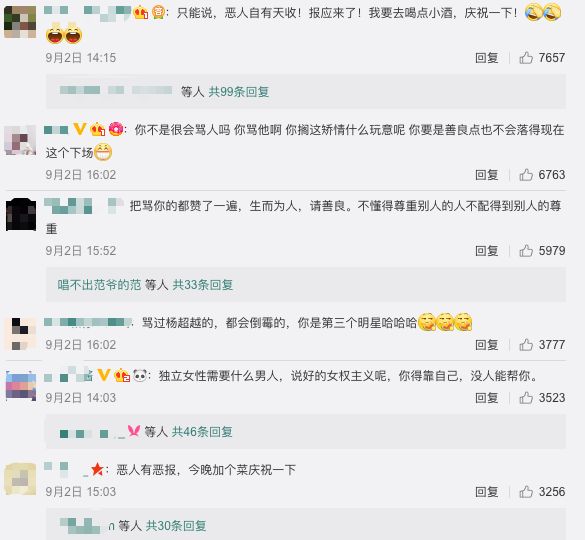Like the comment with 3523 likes

(x=526, y=398)
